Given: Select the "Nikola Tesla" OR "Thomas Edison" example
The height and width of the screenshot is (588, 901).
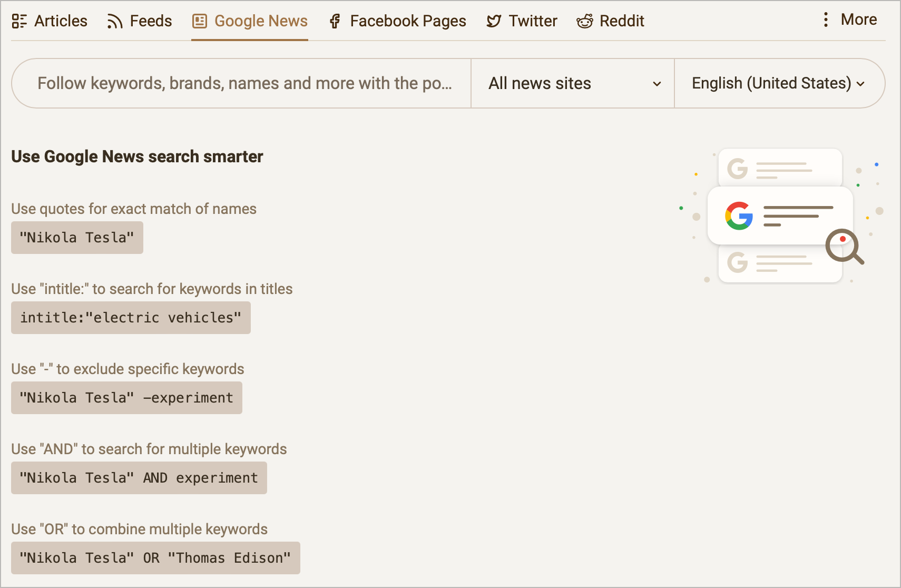Looking at the screenshot, I should click(155, 557).
